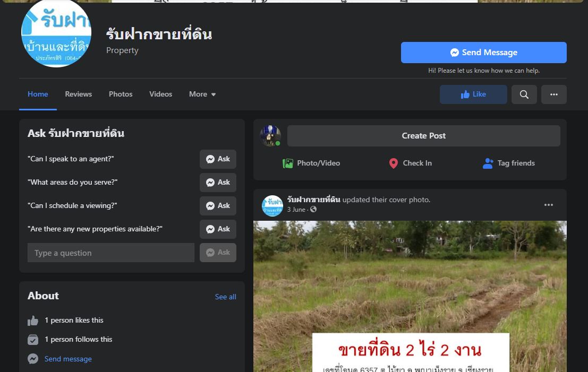
Task: Go to the Videos tab
Action: (x=160, y=94)
